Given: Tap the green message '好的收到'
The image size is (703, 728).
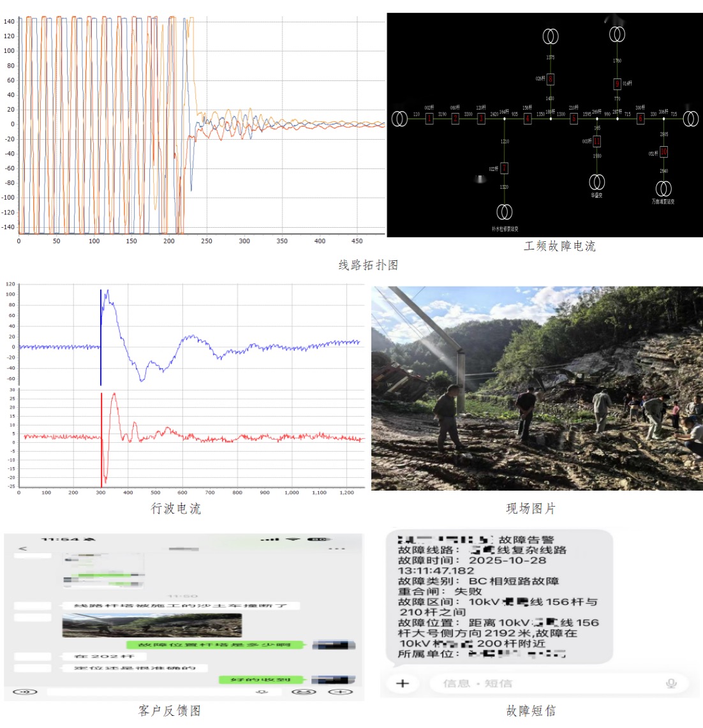Looking at the screenshot, I should [261, 680].
